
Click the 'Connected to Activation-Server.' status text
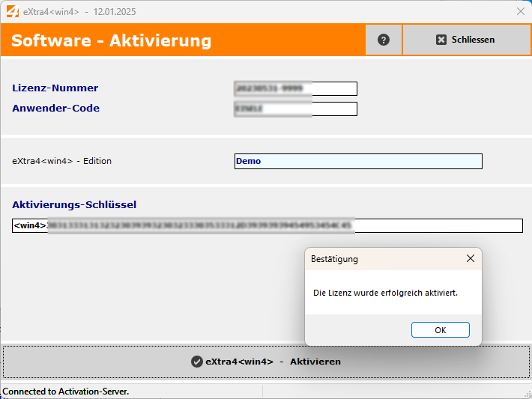[66, 392]
